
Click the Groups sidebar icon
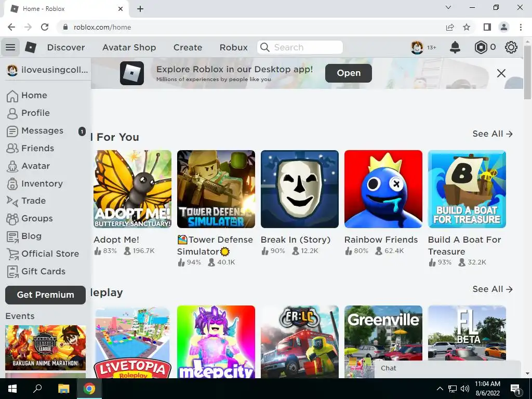click(12, 219)
